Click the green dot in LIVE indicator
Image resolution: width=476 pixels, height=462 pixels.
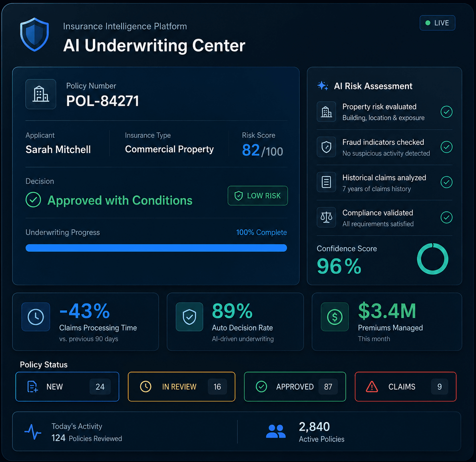pos(428,23)
